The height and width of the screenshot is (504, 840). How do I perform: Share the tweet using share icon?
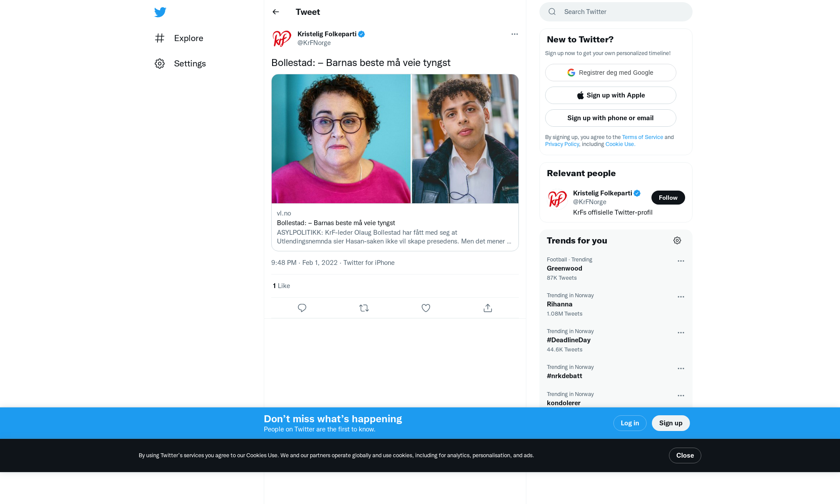pyautogui.click(x=488, y=308)
